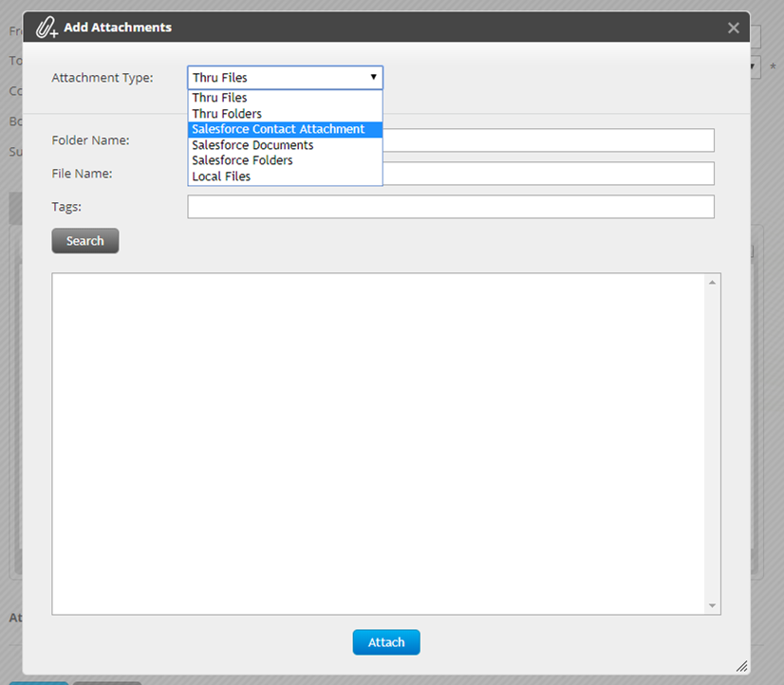Collapse the Attachment Type dropdown box
Screen dimensions: 784x685
pos(285,78)
